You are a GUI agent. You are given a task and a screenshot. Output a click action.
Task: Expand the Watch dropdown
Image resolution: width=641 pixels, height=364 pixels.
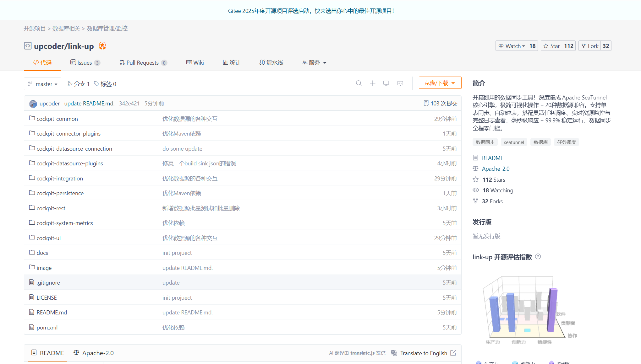(x=512, y=46)
